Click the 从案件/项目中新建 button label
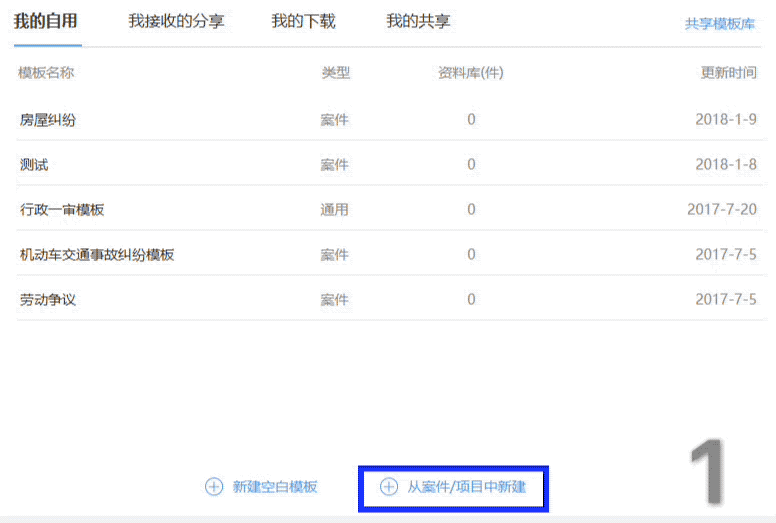 467,487
